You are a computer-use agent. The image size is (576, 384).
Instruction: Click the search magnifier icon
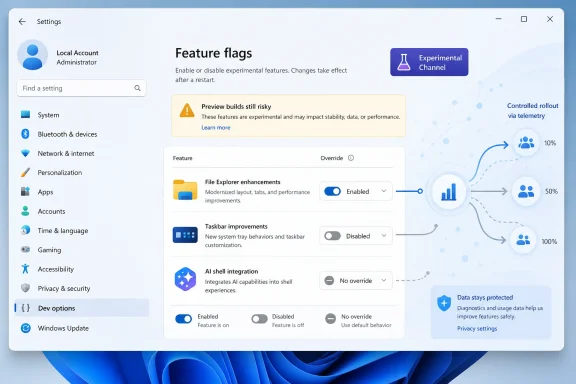(x=137, y=88)
